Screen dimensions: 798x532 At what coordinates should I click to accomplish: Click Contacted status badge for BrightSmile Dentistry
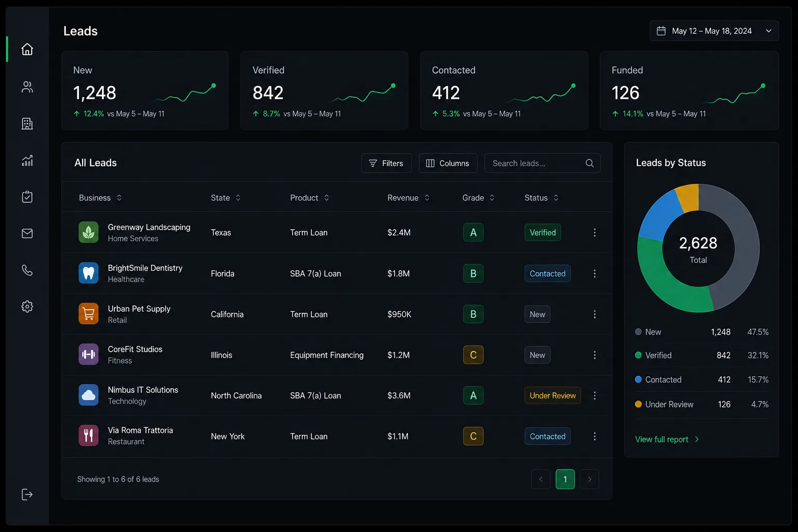point(548,274)
